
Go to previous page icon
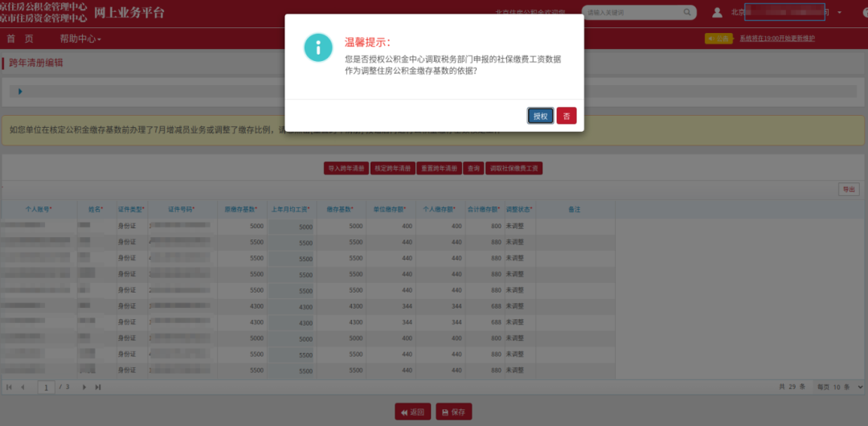coord(23,387)
